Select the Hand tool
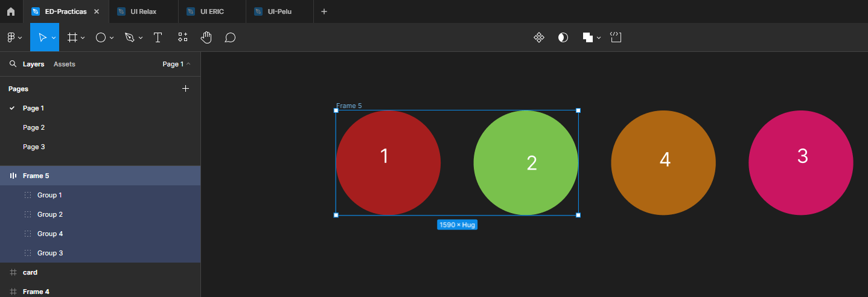Screen dimensions: 868x297 pos(206,37)
